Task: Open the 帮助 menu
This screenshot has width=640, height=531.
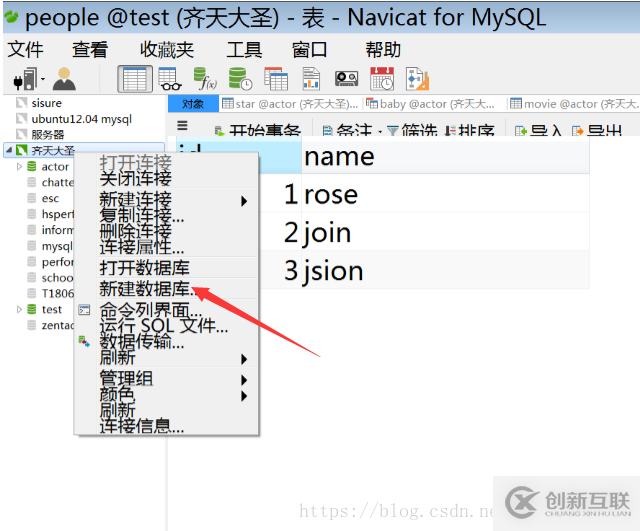Action: (x=383, y=49)
